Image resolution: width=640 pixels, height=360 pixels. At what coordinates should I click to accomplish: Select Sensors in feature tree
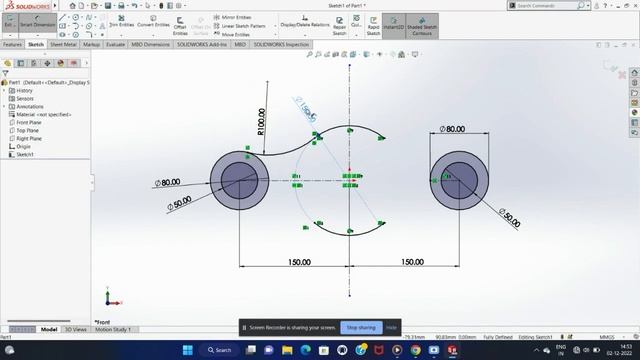[x=21, y=99]
